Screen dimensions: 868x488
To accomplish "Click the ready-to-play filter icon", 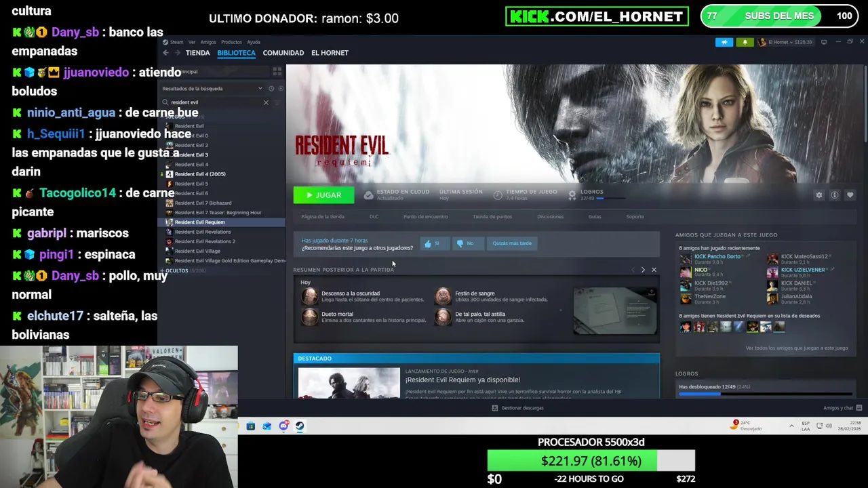I will [x=281, y=89].
